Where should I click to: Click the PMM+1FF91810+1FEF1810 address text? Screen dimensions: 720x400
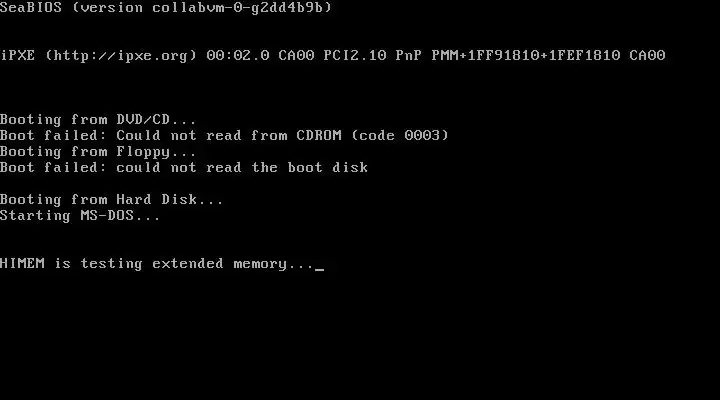pos(526,56)
